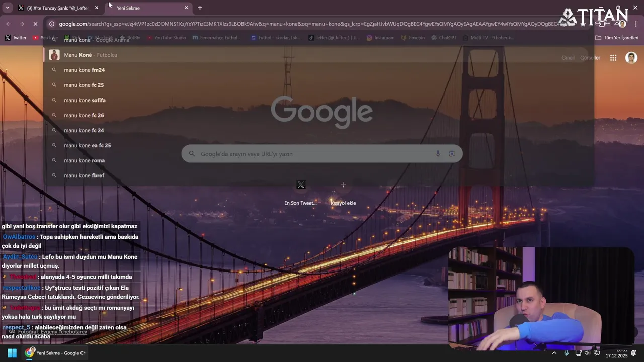Screen dimensions: 644x362
Task: Go back with the browser back arrow
Action: (8, 24)
